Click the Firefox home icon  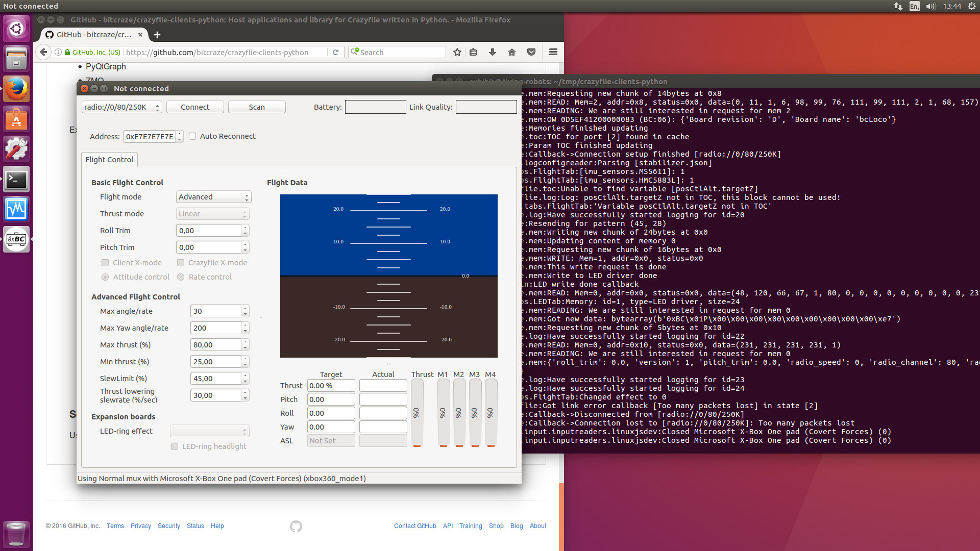512,52
